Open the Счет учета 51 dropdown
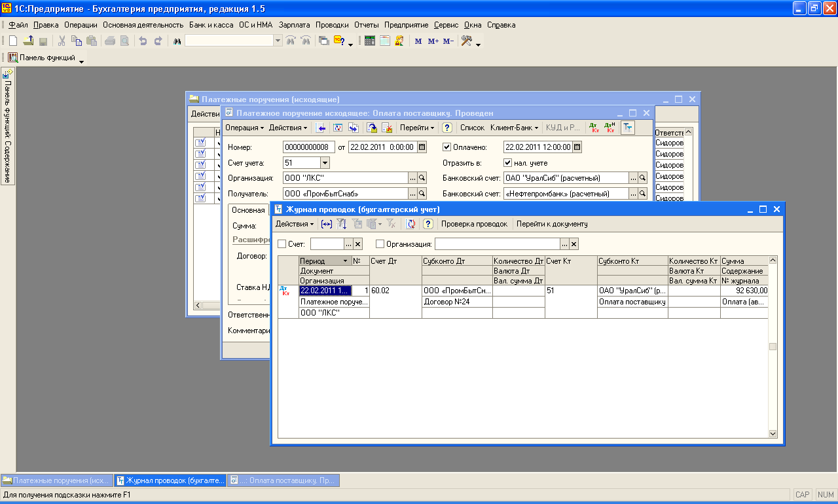Screen dimensions: 838x504 click(325, 162)
